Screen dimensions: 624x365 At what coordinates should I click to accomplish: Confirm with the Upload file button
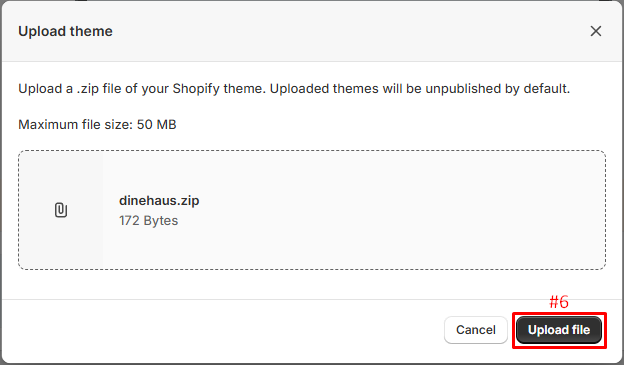[559, 330]
